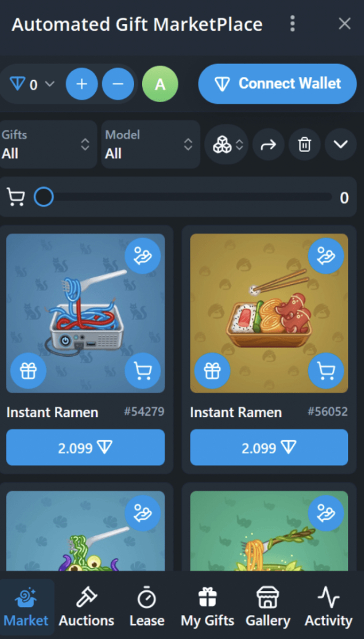
Task: Click the Connect Wallet button
Action: tap(277, 84)
